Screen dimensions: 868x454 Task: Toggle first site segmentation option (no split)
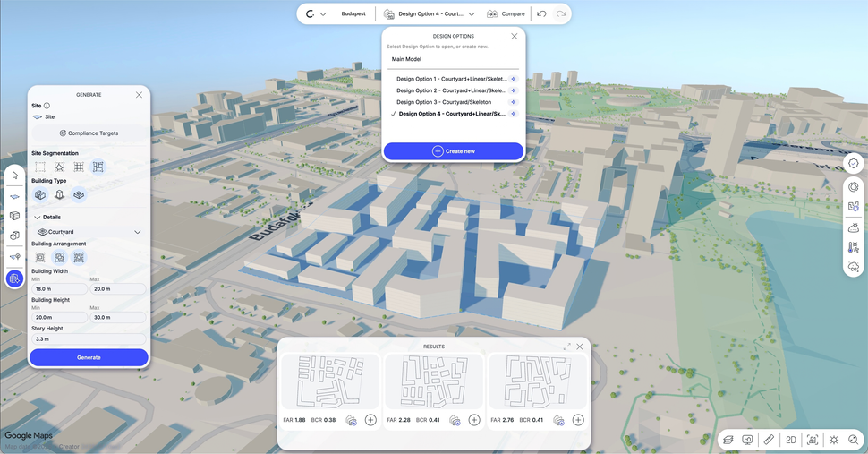click(x=40, y=167)
